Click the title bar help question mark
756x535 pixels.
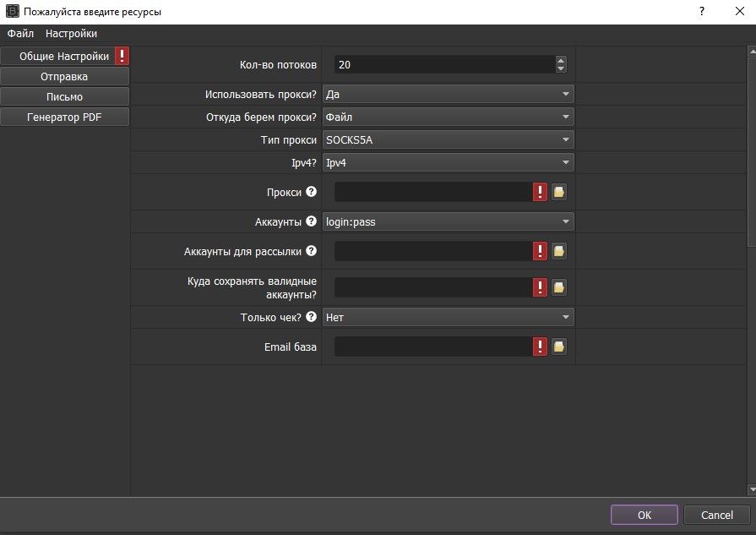700,11
